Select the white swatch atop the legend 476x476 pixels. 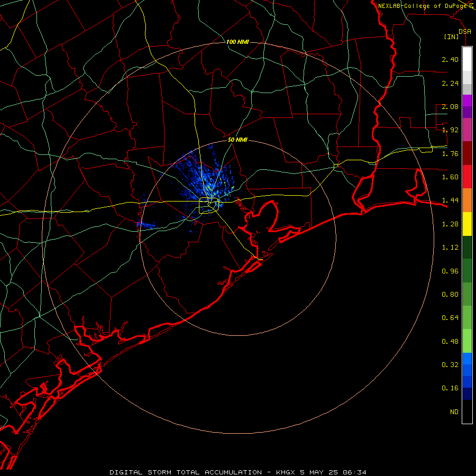pyautogui.click(x=467, y=59)
